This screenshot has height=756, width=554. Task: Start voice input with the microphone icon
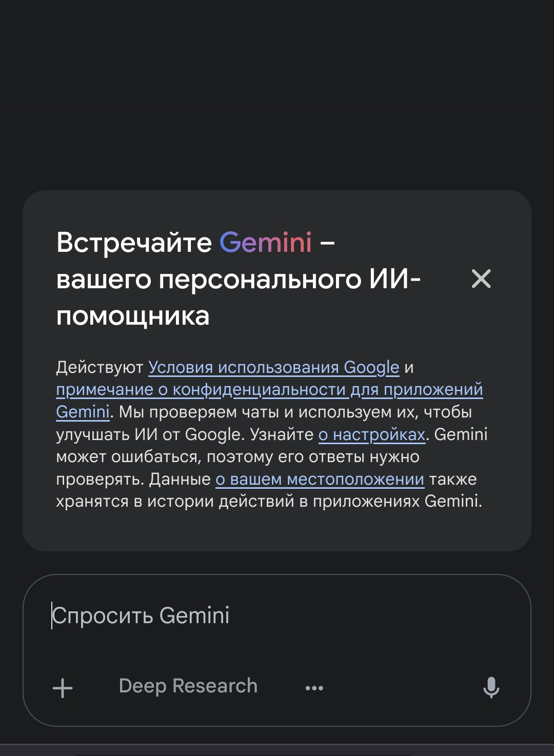pos(491,687)
